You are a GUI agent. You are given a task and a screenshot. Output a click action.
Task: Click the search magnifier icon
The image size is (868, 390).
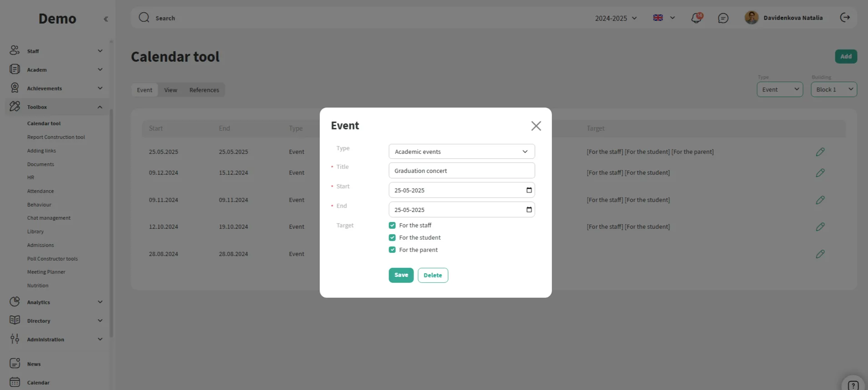click(144, 18)
